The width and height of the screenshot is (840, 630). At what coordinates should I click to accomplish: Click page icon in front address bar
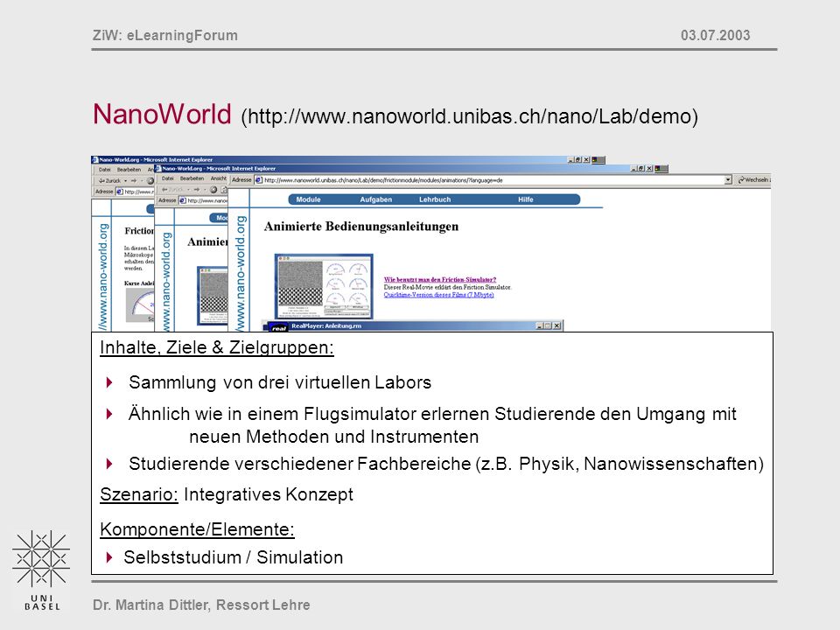point(259,180)
